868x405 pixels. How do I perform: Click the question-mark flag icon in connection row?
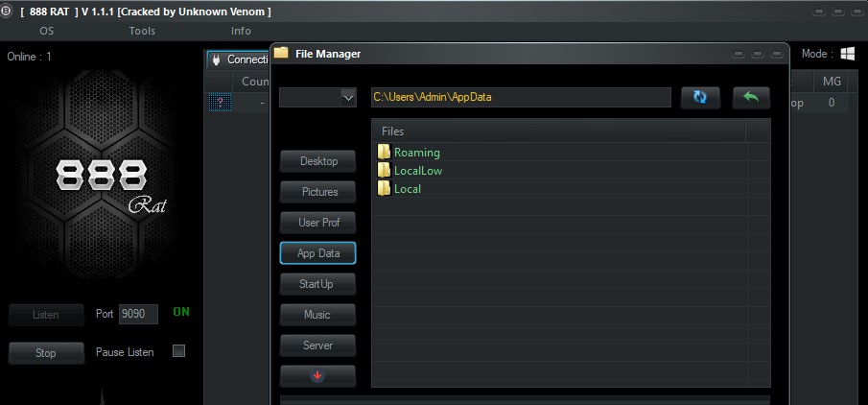click(220, 103)
